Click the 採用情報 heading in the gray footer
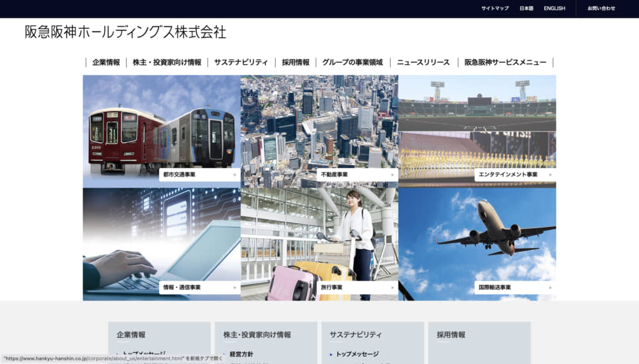 [x=451, y=335]
